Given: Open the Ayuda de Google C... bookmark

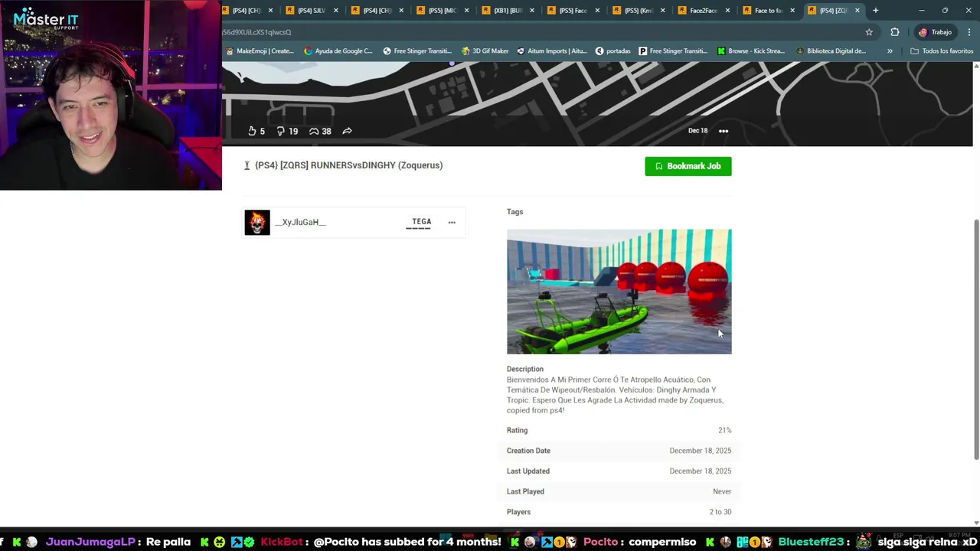Looking at the screenshot, I should (x=338, y=51).
